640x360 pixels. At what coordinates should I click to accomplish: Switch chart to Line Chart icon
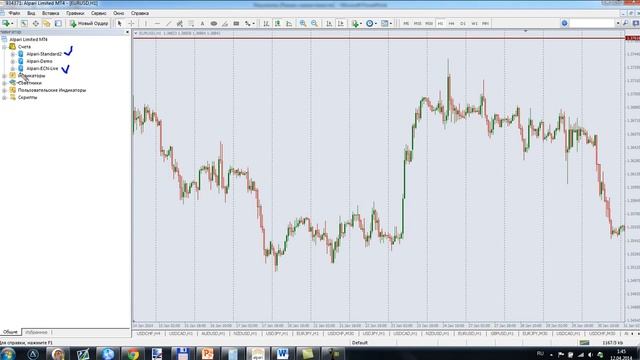point(289,24)
